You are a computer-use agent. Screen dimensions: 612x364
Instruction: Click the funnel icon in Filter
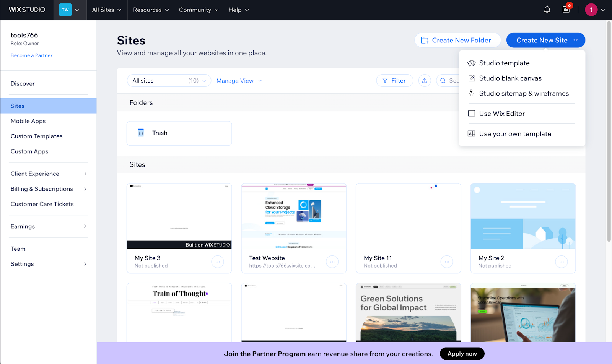385,81
